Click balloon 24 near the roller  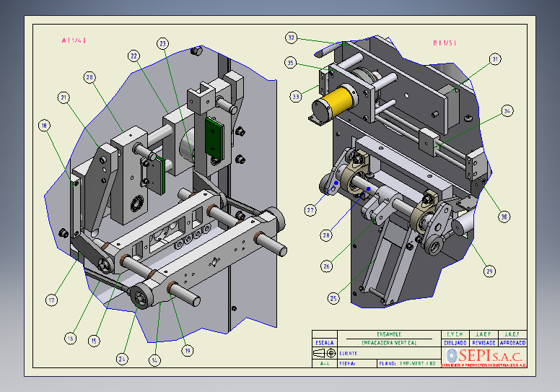(121, 358)
